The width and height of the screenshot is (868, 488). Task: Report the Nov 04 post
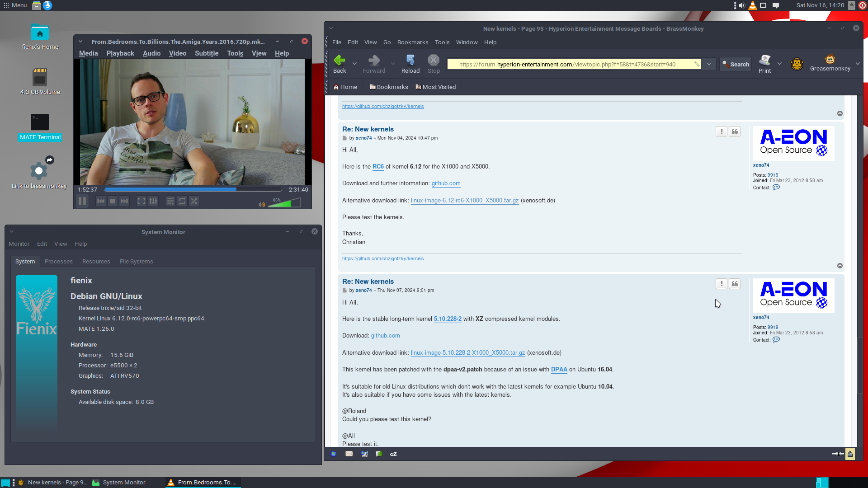click(722, 131)
